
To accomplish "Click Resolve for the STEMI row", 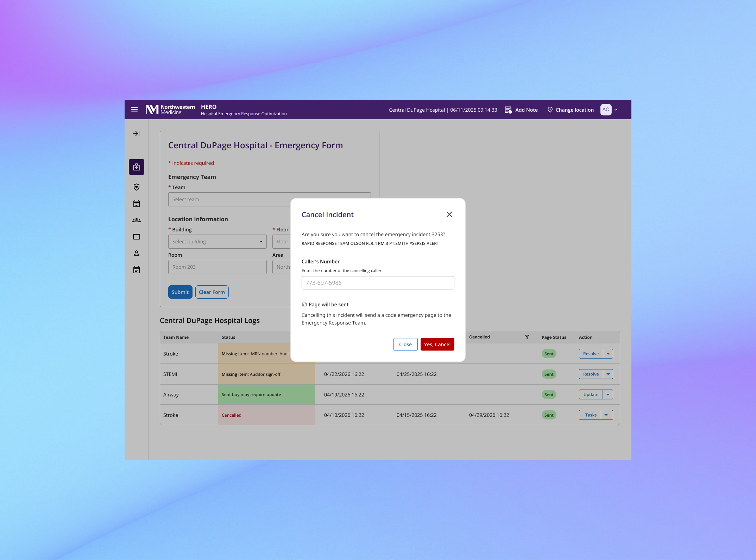I will 591,374.
